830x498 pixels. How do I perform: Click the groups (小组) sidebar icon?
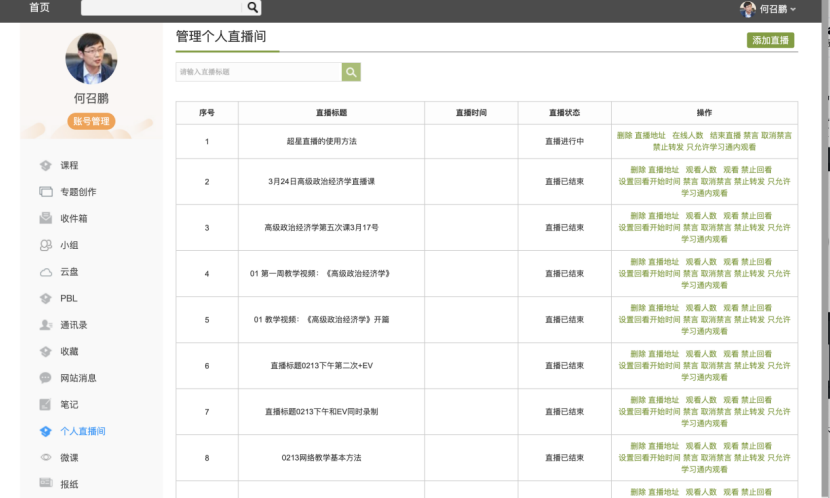[x=45, y=245]
